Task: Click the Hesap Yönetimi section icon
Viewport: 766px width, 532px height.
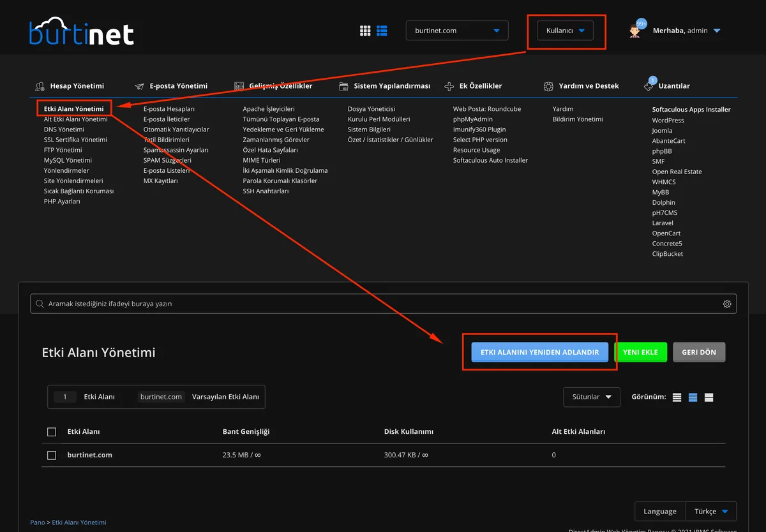Action: pyautogui.click(x=40, y=85)
